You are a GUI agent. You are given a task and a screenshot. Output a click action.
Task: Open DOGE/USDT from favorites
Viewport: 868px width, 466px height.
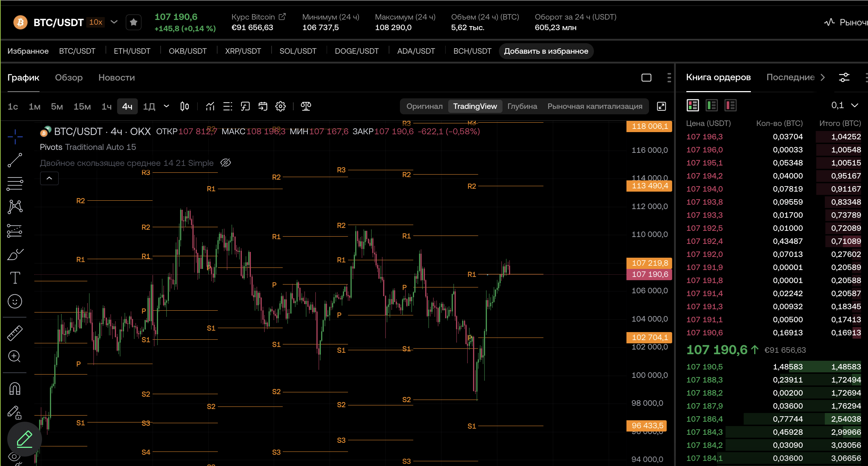pos(357,51)
